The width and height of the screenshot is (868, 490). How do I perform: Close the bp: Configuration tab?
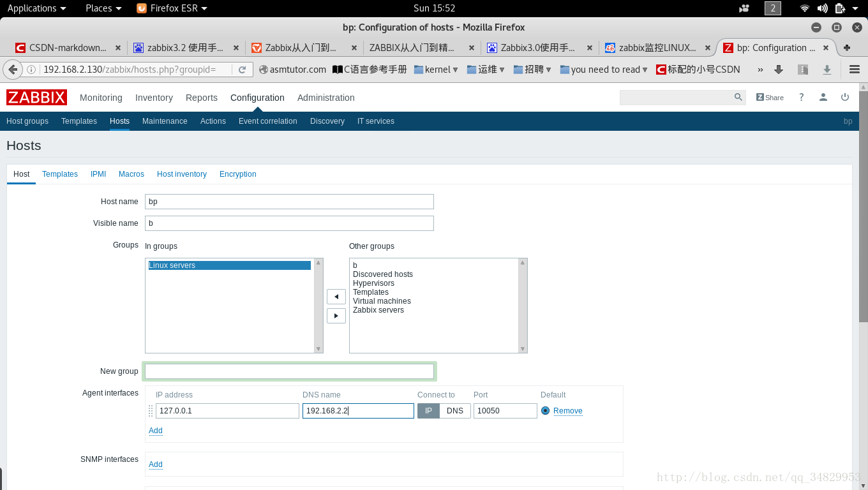826,48
